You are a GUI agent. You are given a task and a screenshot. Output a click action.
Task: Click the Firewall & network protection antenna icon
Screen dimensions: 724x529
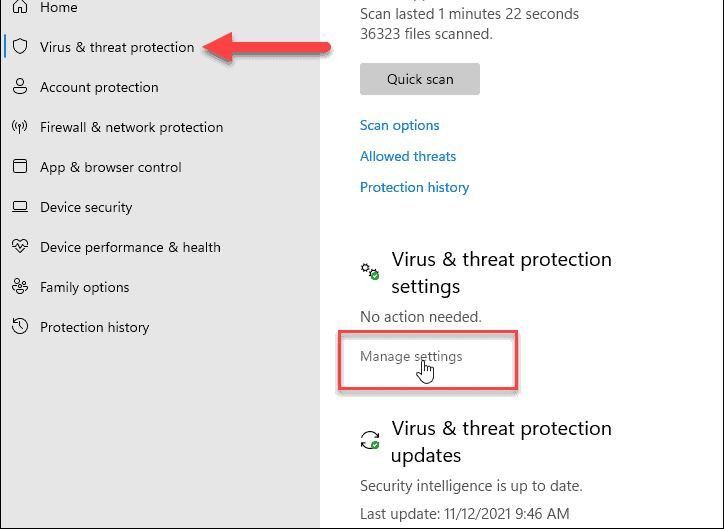(20, 127)
